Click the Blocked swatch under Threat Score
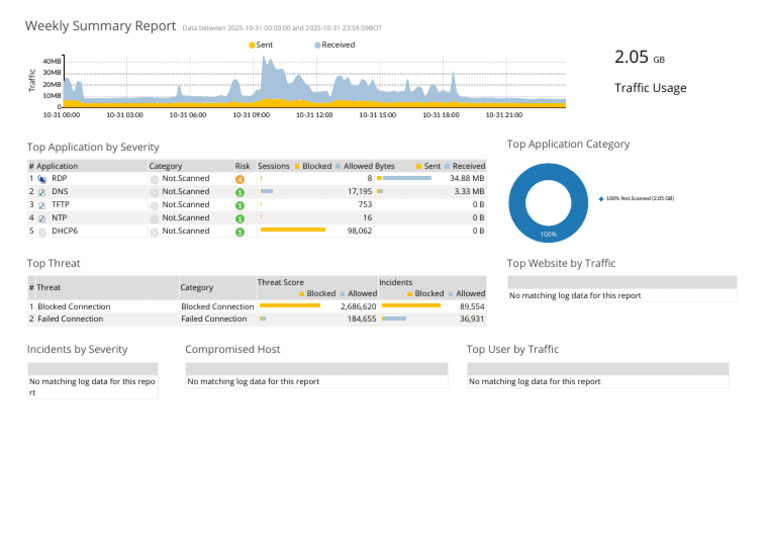Screen dimensions: 768x543 (302, 294)
